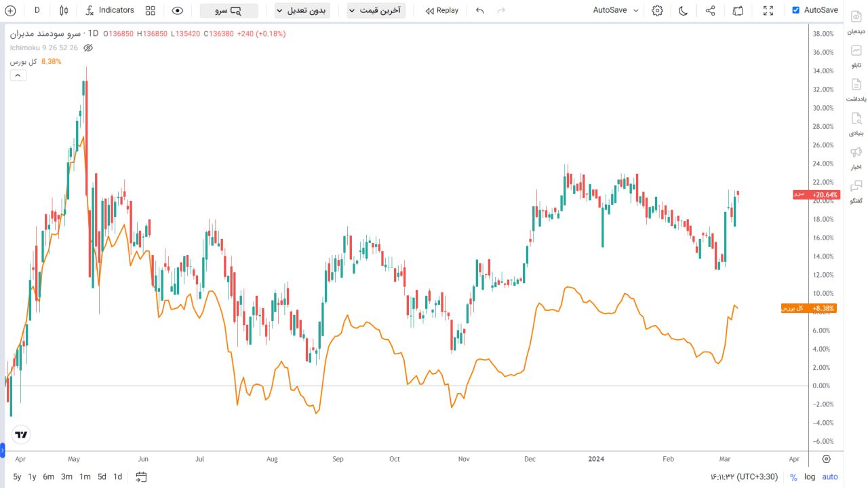Viewport: 868px width, 488px height.
Task: Switch to dark theme moon icon
Action: click(683, 11)
